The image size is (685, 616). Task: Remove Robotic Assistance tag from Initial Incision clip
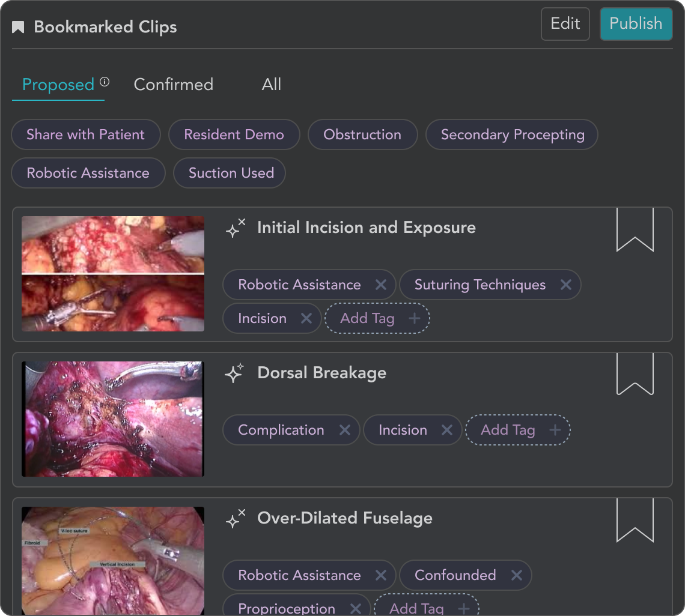tap(381, 285)
